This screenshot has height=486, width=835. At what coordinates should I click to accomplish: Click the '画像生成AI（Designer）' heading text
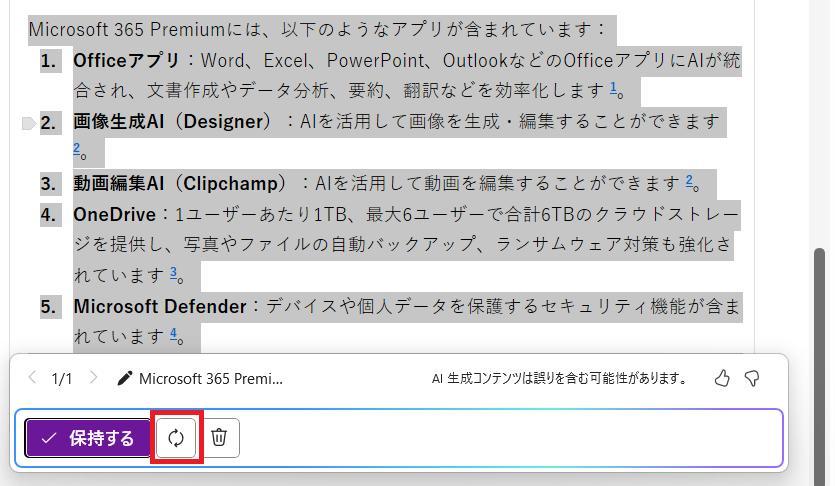(173, 122)
